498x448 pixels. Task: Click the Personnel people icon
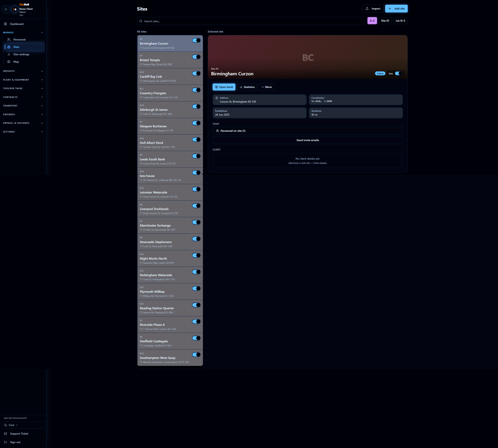[x=9, y=39]
